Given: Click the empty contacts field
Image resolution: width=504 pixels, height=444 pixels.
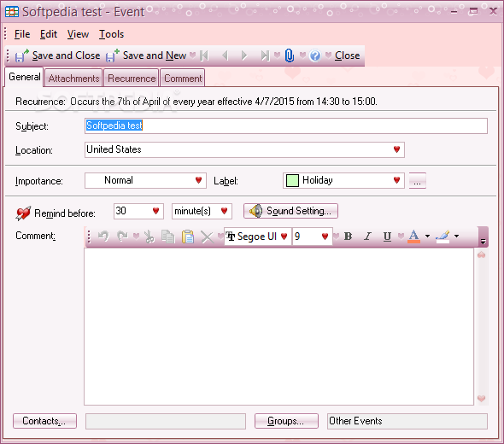Looking at the screenshot, I should pyautogui.click(x=166, y=421).
